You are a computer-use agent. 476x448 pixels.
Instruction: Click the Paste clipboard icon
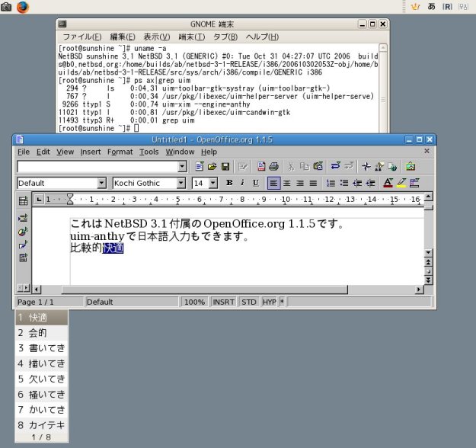[x=318, y=166]
